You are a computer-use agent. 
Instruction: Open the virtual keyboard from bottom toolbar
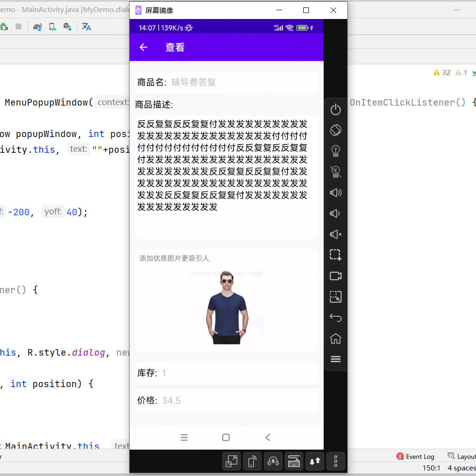tap(294, 461)
